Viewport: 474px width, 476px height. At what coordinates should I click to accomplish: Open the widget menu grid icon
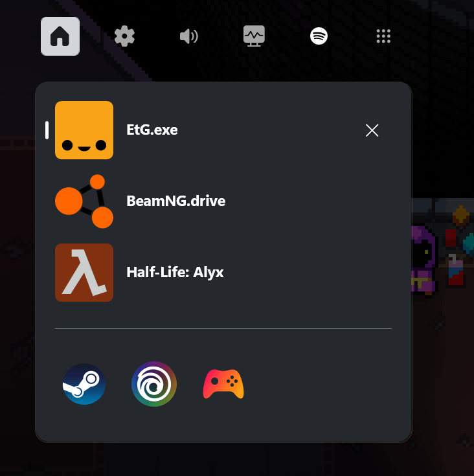(x=383, y=36)
